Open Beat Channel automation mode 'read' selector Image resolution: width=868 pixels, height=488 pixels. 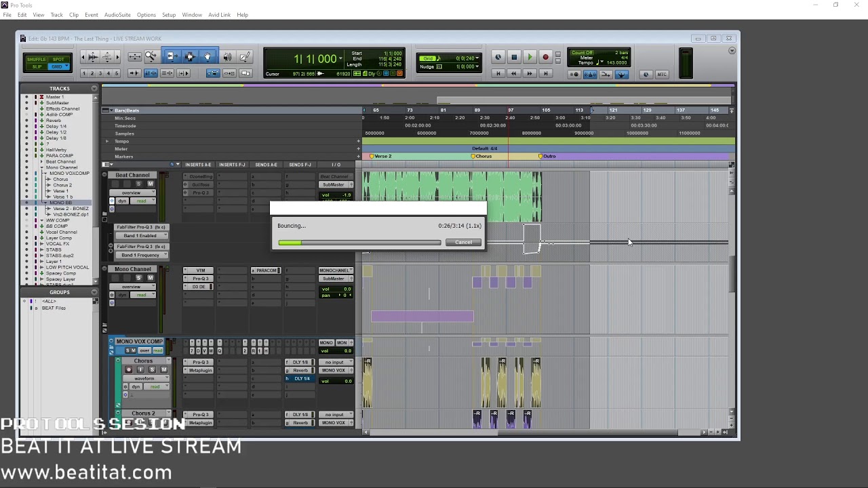coord(142,201)
